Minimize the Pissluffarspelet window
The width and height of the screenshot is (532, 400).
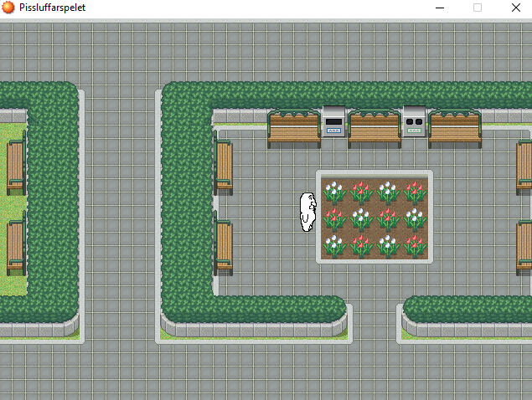pyautogui.click(x=440, y=8)
